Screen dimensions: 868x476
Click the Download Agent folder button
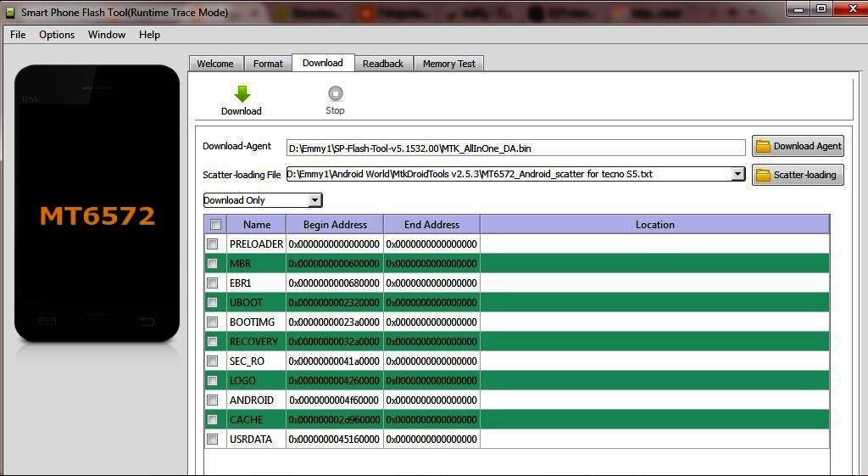[798, 146]
